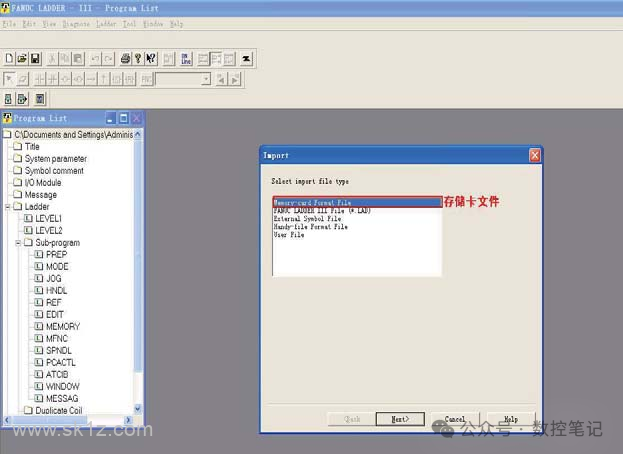
Task: Click Program List vertical scrollbar down arrow
Action: point(138,408)
